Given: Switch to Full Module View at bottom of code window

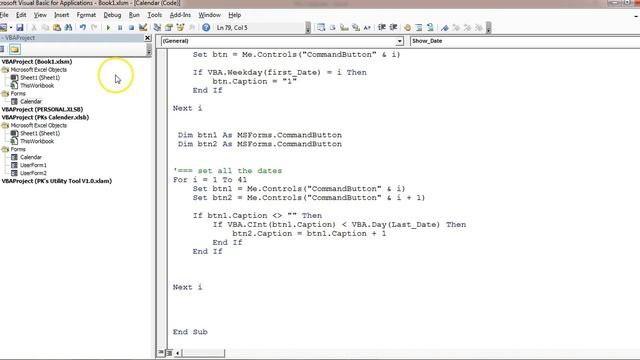Looking at the screenshot, I should coord(169,352).
